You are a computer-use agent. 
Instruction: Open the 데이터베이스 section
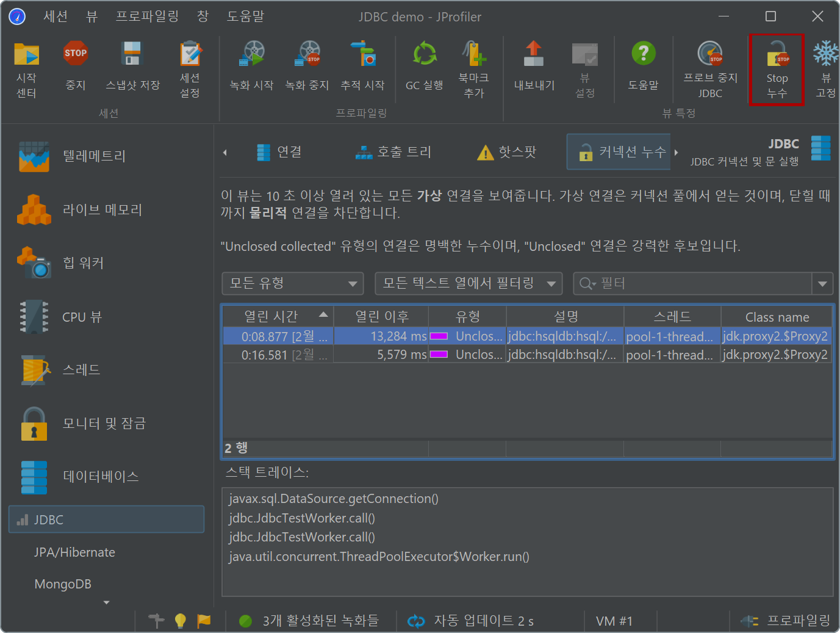pos(79,477)
